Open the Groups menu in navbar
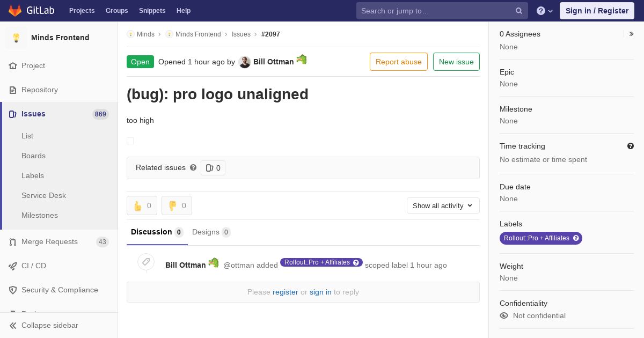Viewport: 644px width, 338px height. [117, 11]
